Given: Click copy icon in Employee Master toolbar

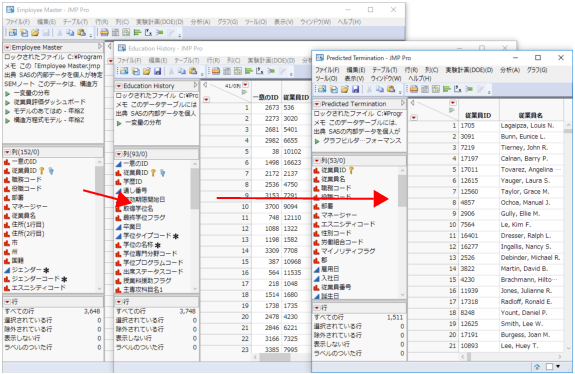Looking at the screenshot, I should coord(70,33).
